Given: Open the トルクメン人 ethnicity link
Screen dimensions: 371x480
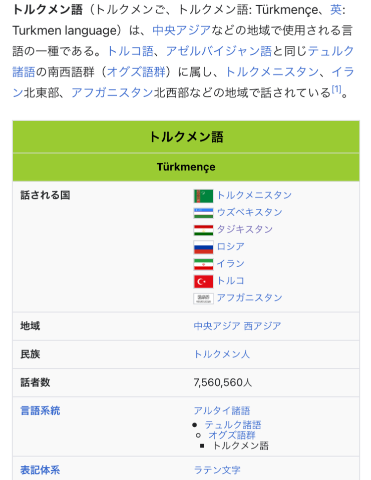Looking at the screenshot, I should click(x=222, y=354).
